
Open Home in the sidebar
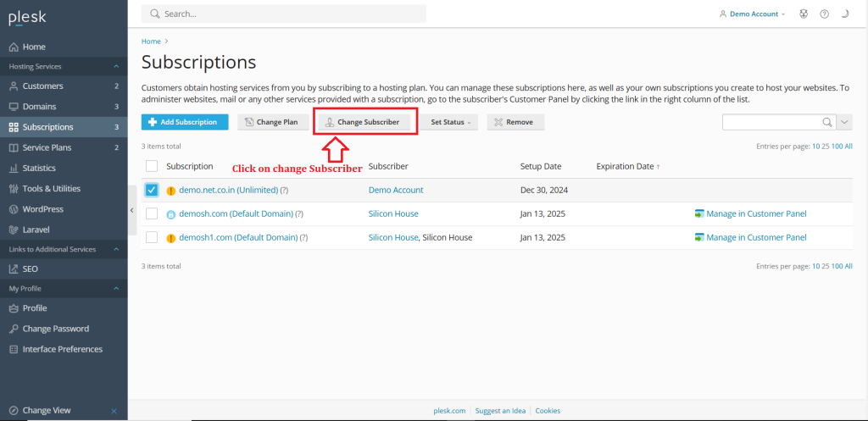pyautogui.click(x=64, y=47)
